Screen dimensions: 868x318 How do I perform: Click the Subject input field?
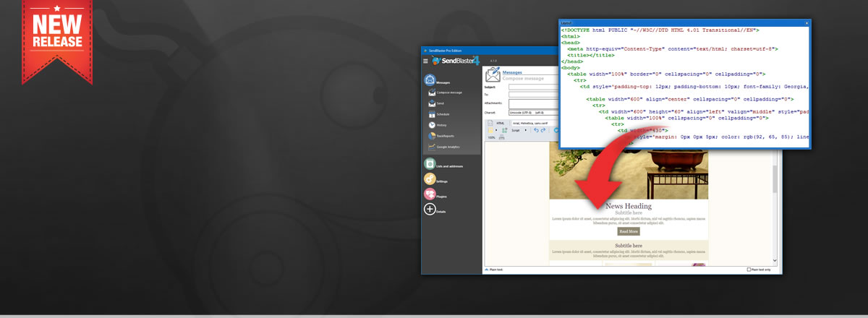(x=533, y=87)
